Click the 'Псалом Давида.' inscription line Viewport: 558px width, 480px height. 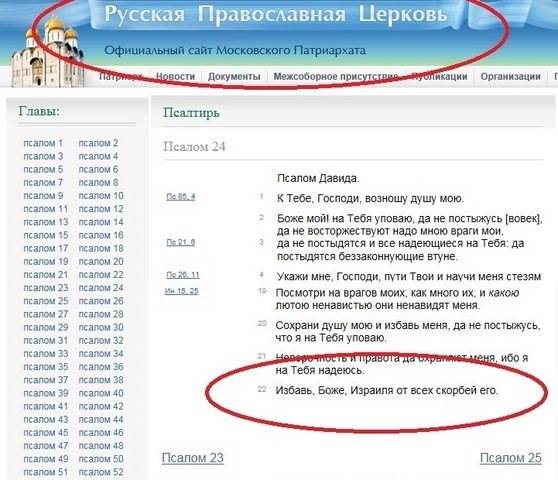pos(318,178)
